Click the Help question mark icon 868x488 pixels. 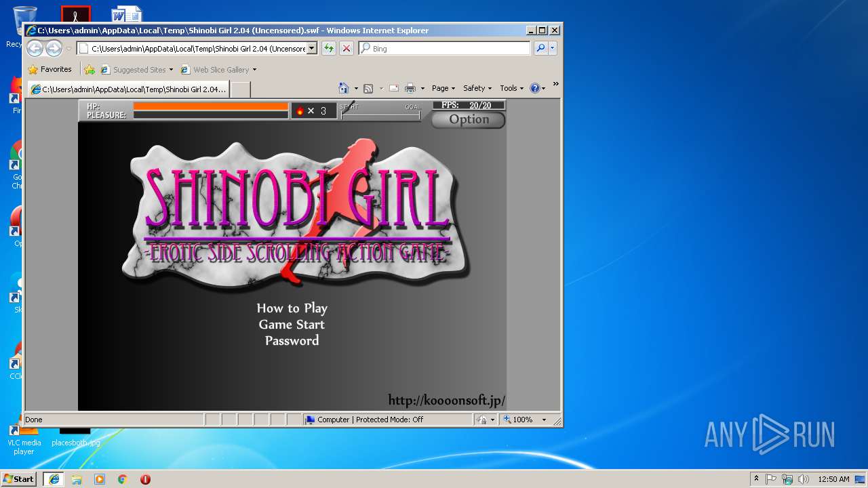tap(534, 88)
